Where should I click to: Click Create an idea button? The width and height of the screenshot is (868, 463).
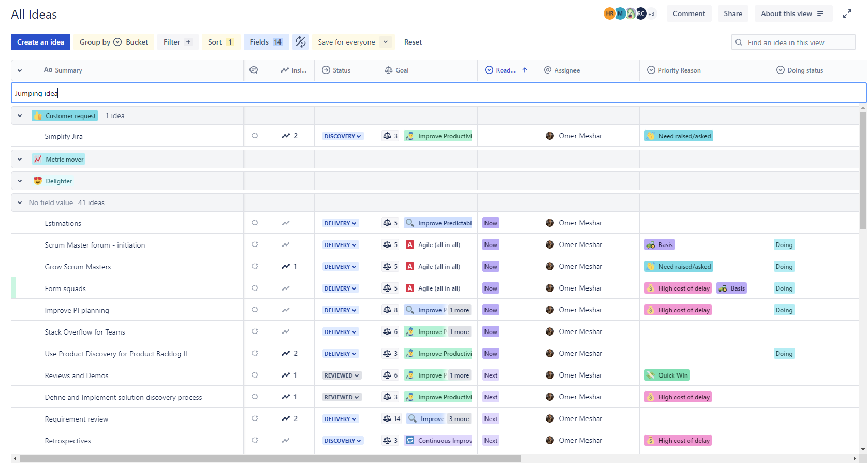(x=40, y=42)
